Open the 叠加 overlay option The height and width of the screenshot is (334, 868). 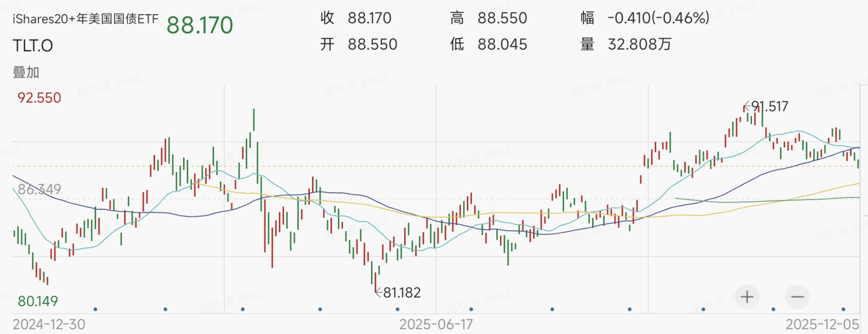click(26, 72)
